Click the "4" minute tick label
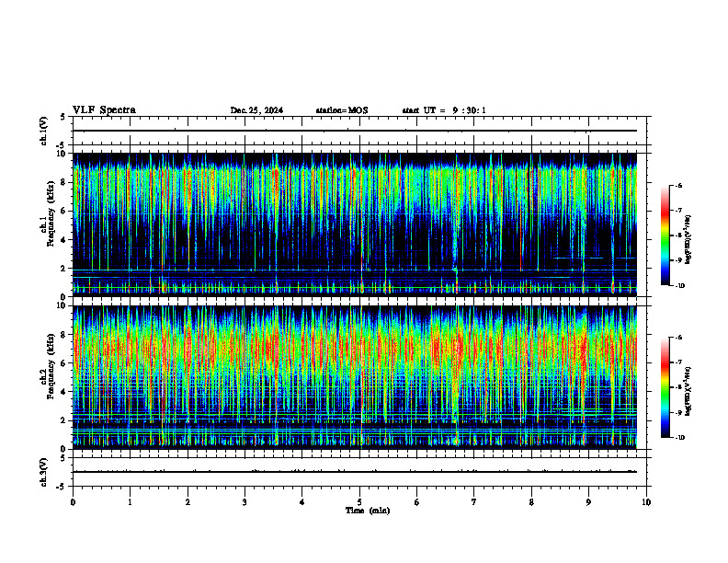The height and width of the screenshot is (563, 728). 302,502
